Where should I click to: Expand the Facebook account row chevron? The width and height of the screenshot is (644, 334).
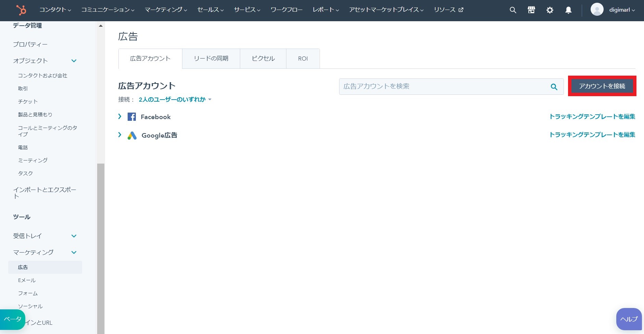pyautogui.click(x=120, y=116)
